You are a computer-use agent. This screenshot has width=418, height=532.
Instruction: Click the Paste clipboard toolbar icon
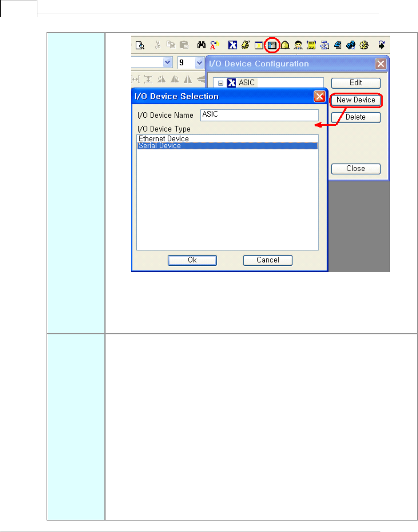[184, 45]
